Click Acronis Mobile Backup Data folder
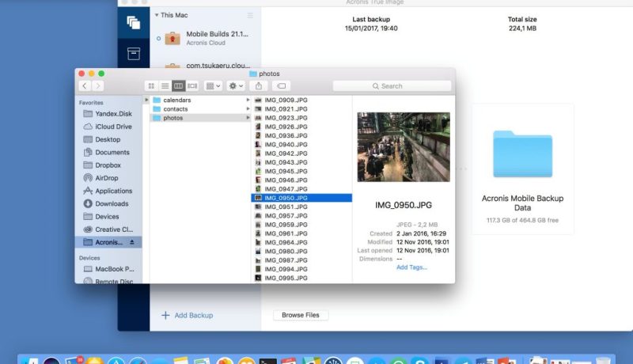 522,169
